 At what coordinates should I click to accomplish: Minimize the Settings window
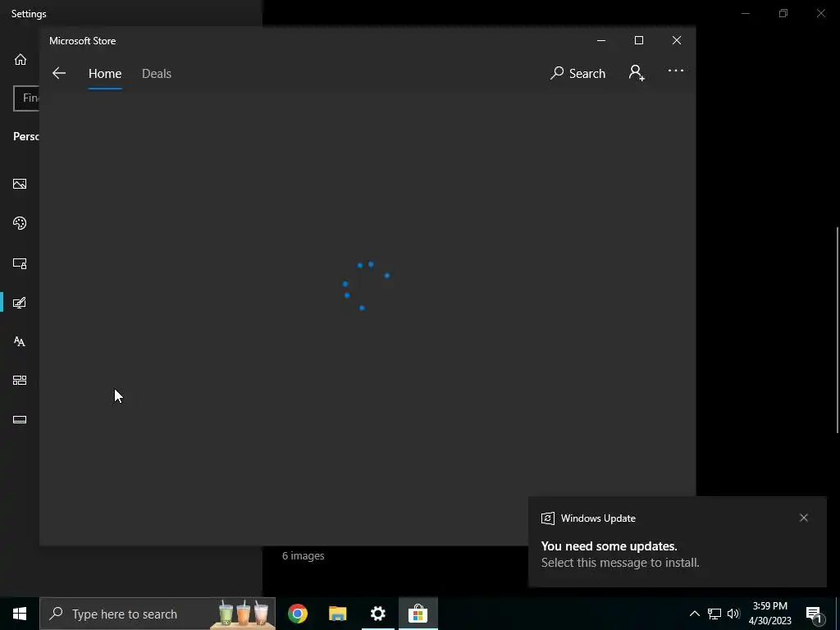click(x=745, y=13)
